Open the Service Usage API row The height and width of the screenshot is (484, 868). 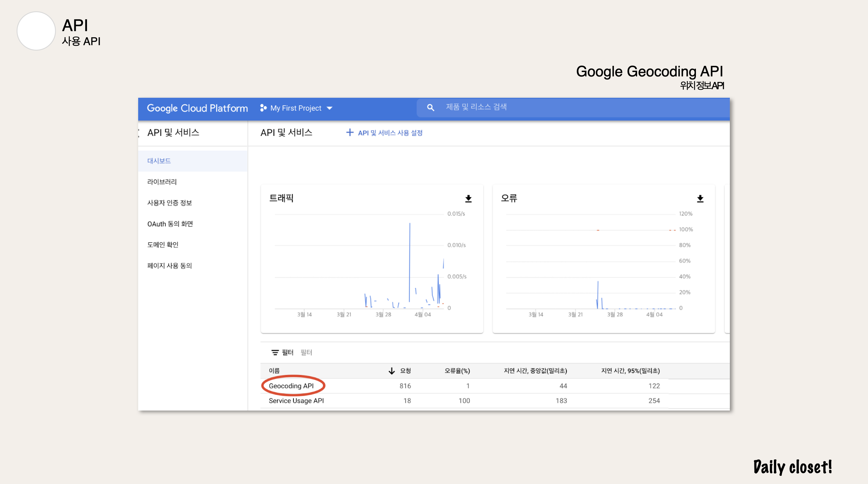pos(296,400)
